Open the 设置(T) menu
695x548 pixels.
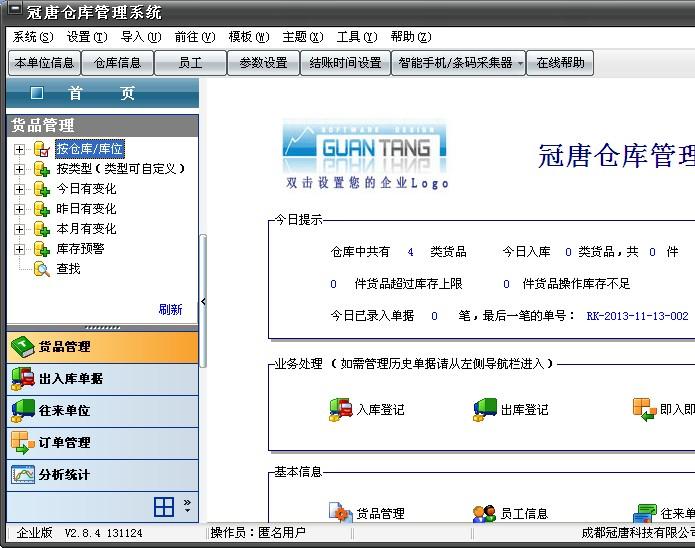pos(87,37)
